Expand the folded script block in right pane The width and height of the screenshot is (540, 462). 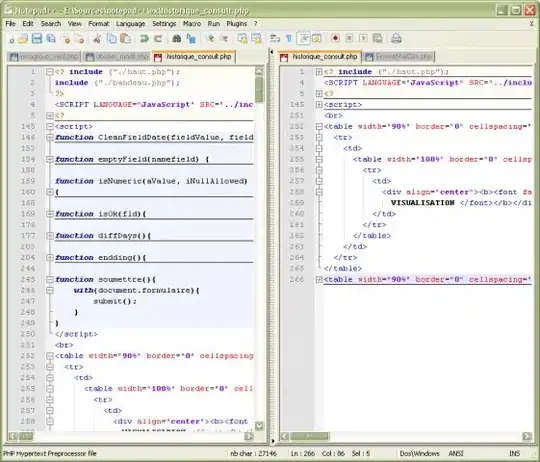[x=319, y=105]
